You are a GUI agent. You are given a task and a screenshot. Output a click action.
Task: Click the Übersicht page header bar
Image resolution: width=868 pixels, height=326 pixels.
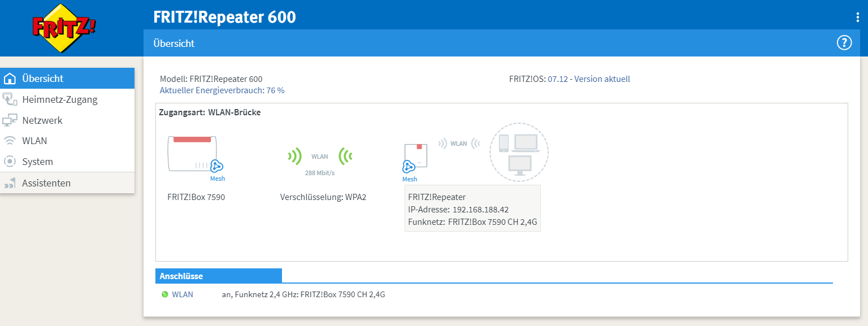tap(502, 43)
